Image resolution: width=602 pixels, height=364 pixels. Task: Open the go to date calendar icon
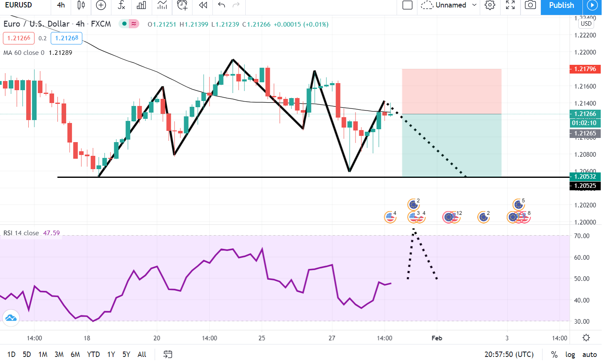168,354
